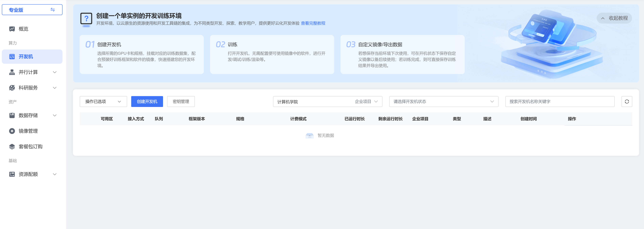The width and height of the screenshot is (644, 229).
Task: Click the 创建开发机 button
Action: click(x=147, y=102)
